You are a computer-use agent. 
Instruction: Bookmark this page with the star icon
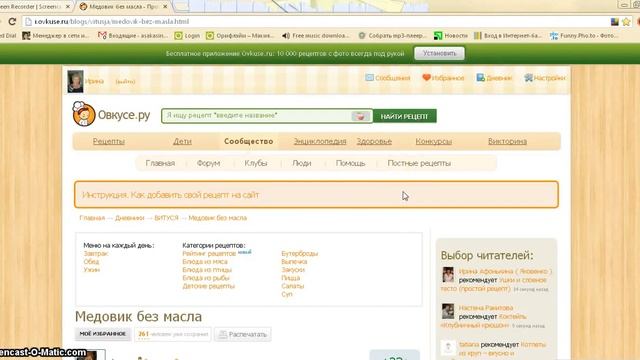(x=627, y=22)
